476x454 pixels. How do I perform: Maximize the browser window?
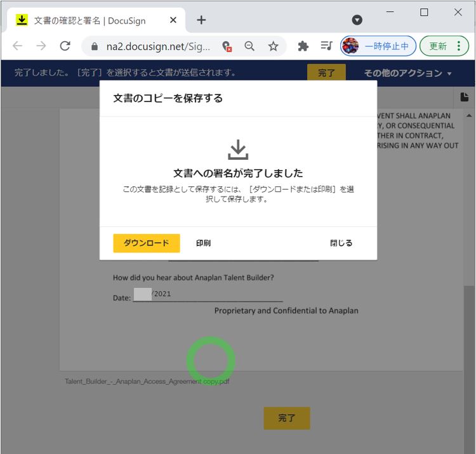click(x=424, y=12)
